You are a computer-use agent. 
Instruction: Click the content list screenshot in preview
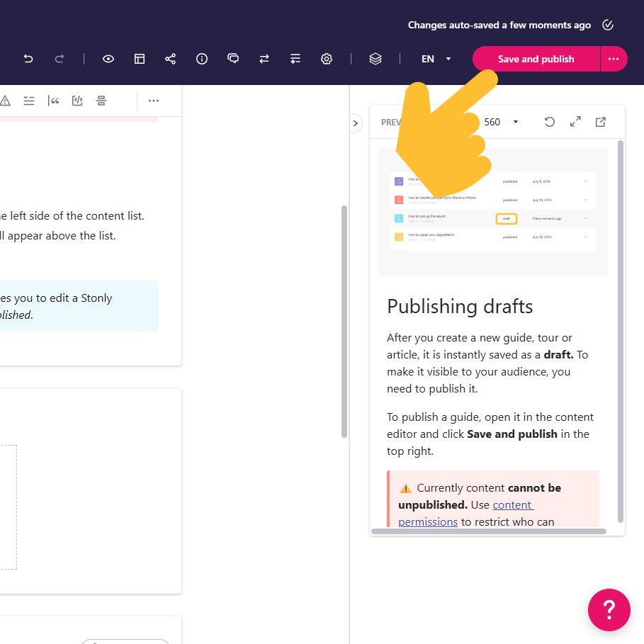point(493,212)
